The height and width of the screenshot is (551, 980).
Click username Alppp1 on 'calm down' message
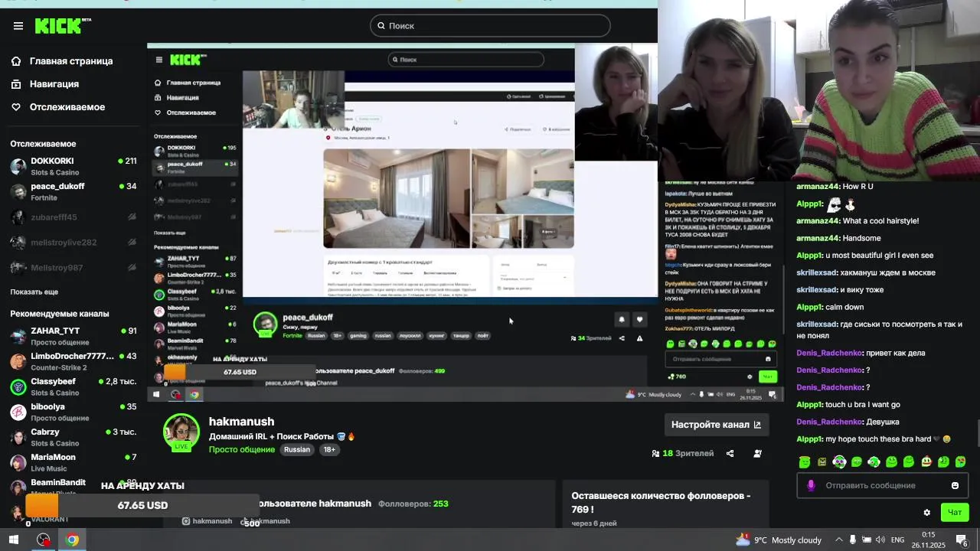pyautogui.click(x=809, y=308)
